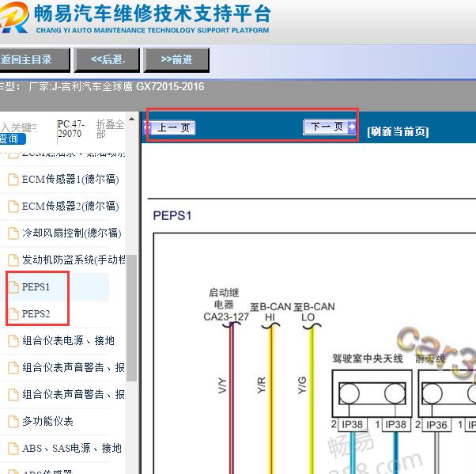Click the document icon beside PEPS1
The width and height of the screenshot is (476, 474).
tap(13, 286)
